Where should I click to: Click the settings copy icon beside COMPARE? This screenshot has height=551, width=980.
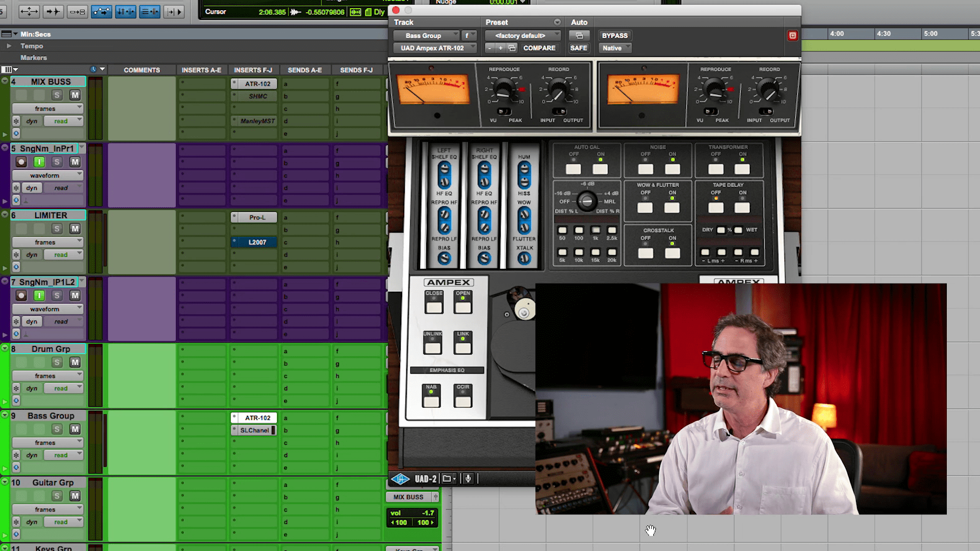point(512,48)
